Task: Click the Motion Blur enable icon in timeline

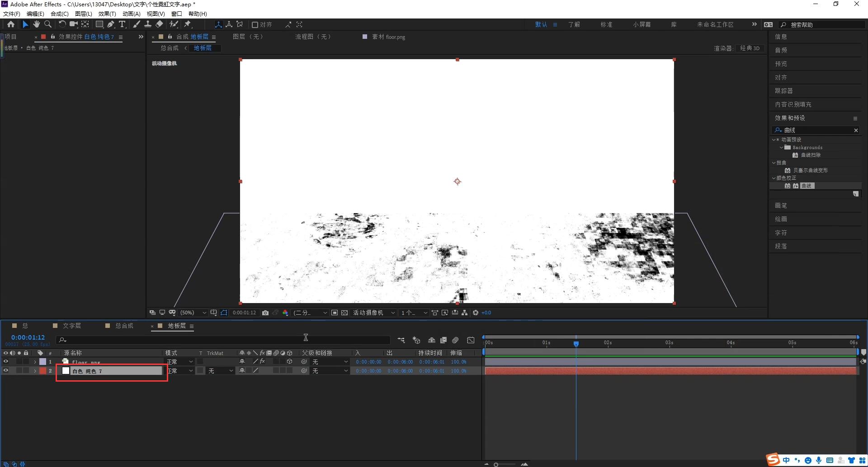Action: click(x=456, y=340)
